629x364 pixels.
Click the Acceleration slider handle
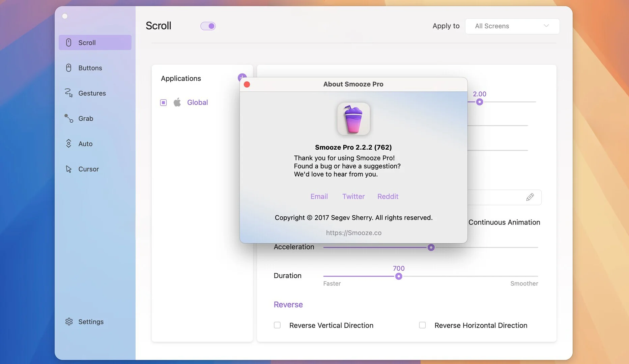[431, 247]
